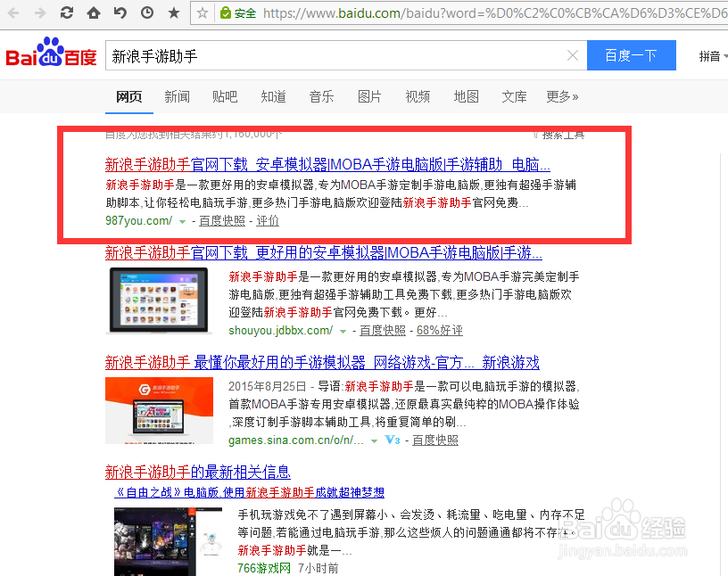728x576 pixels.
Task: Expand the arrow beside games.sina.com.cn
Action: pos(374,441)
